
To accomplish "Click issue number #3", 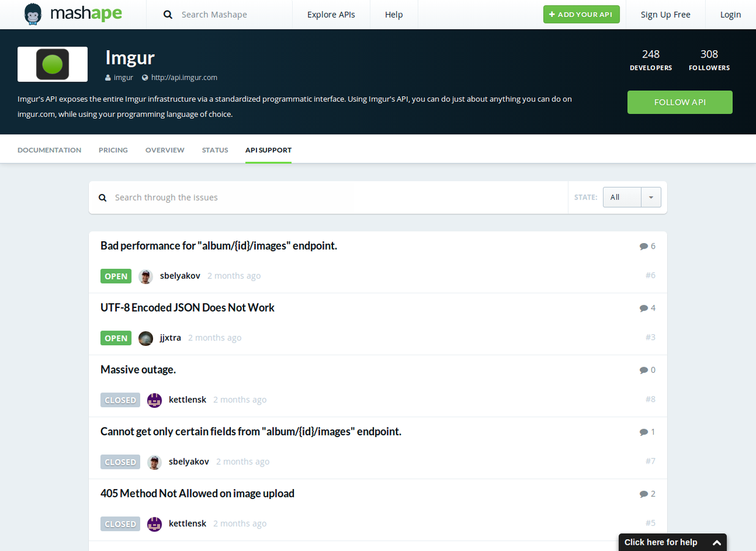I will tap(650, 337).
